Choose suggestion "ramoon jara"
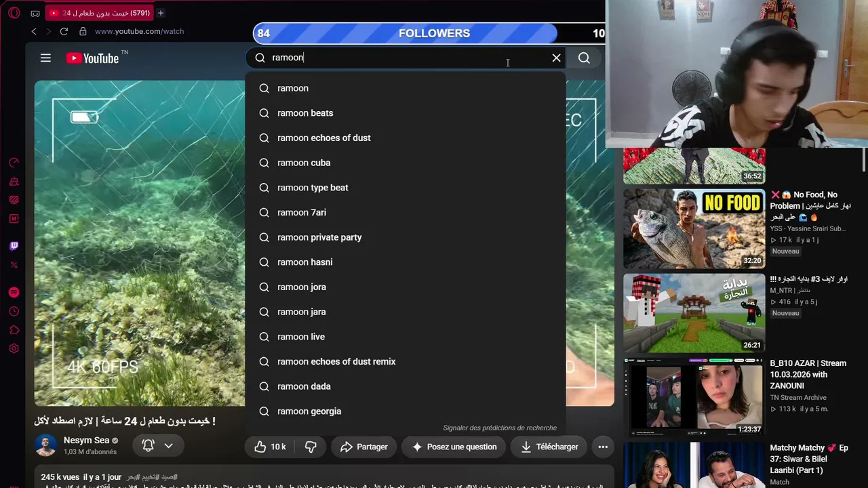The width and height of the screenshot is (868, 488). click(406, 312)
